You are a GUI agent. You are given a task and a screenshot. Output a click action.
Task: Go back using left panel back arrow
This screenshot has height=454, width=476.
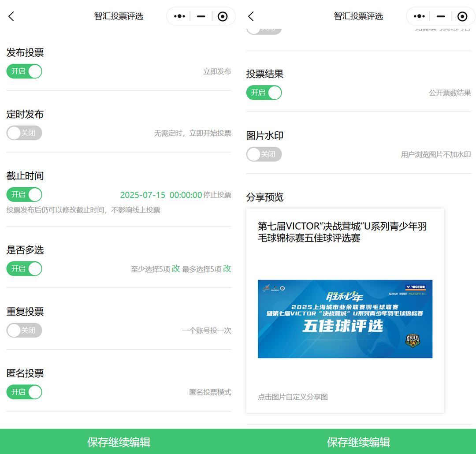[11, 16]
